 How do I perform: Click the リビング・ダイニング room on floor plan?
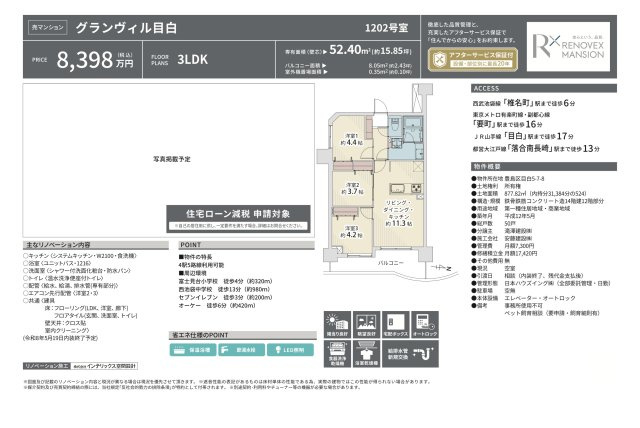click(x=399, y=213)
